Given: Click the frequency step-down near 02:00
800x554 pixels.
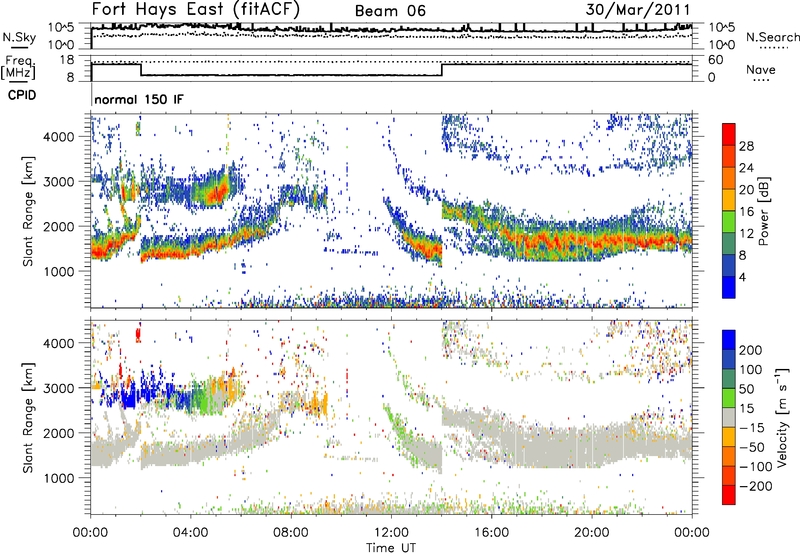Looking at the screenshot, I should (141, 70).
